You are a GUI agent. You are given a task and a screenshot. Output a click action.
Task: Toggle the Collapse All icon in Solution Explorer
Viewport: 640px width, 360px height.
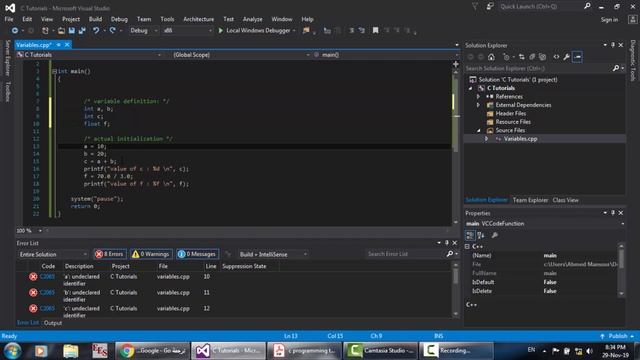click(x=532, y=57)
